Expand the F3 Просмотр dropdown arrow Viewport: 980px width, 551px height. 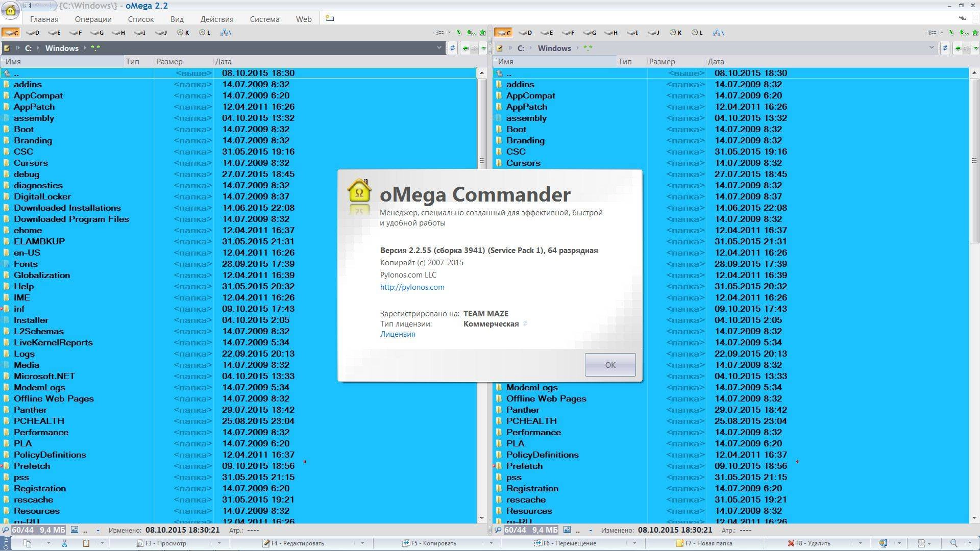(x=219, y=543)
